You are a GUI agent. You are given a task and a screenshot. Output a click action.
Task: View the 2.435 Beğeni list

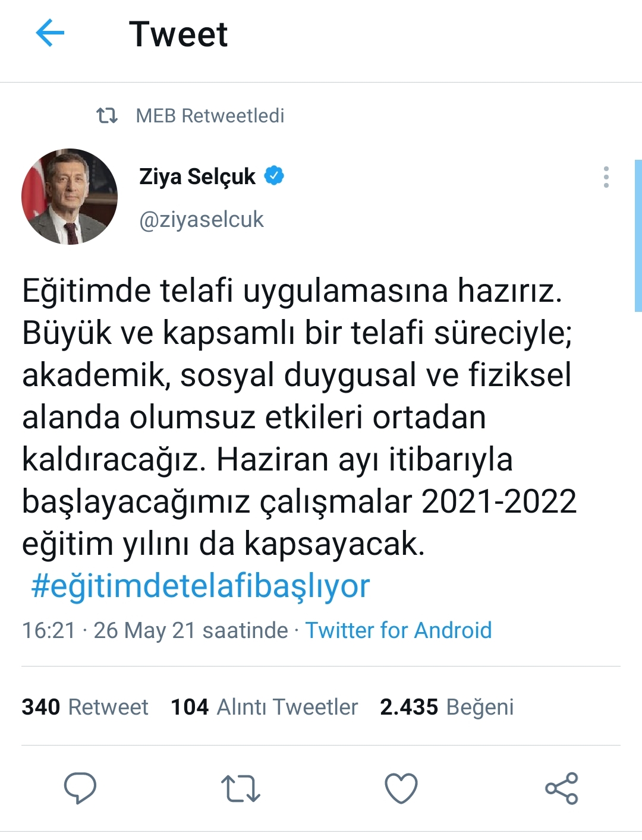coord(447,707)
